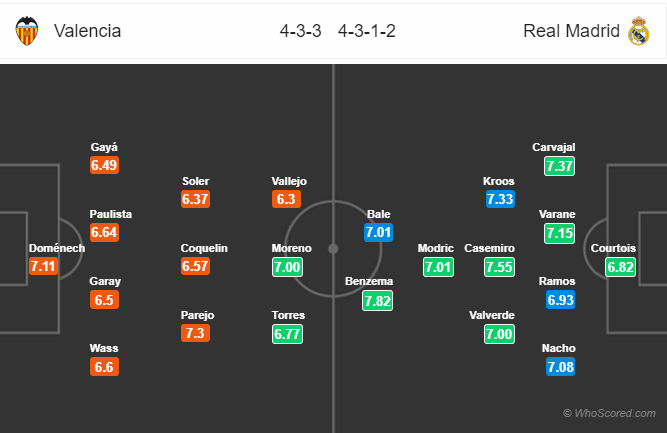Image resolution: width=667 pixels, height=433 pixels.
Task: Click Moreno's green 7.00 rating badge
Action: pyautogui.click(x=288, y=267)
